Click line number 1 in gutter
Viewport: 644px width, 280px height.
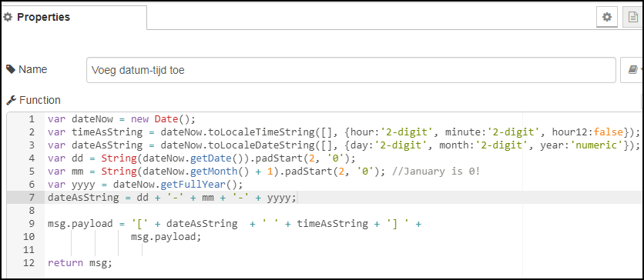tap(32, 119)
